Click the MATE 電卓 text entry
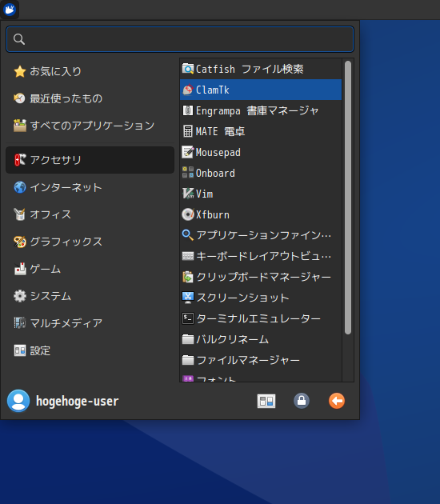Screen dimensions: 440x504 click(220, 131)
